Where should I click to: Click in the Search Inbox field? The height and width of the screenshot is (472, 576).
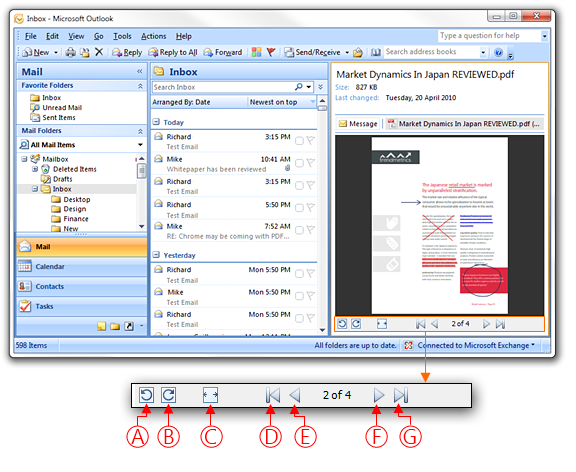223,87
